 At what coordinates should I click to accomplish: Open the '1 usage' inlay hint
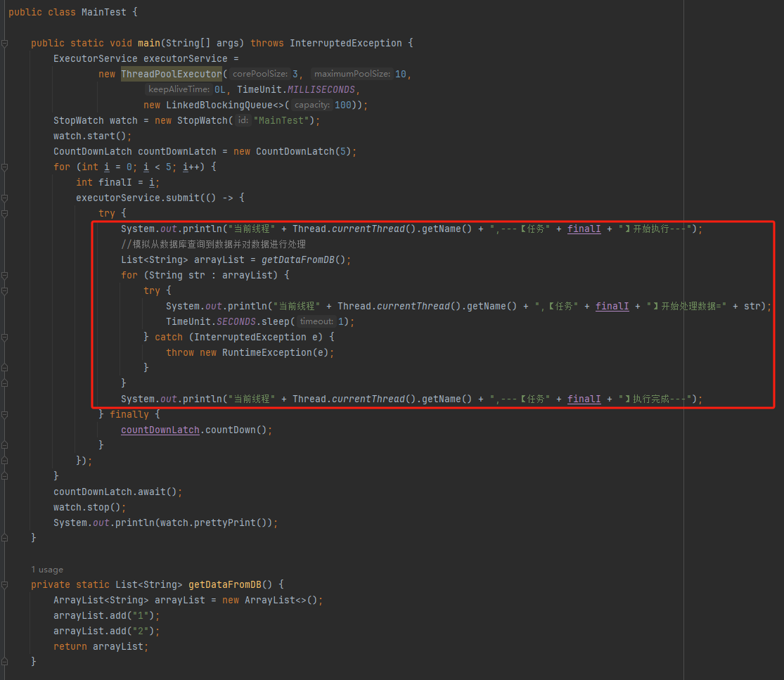pyautogui.click(x=46, y=570)
